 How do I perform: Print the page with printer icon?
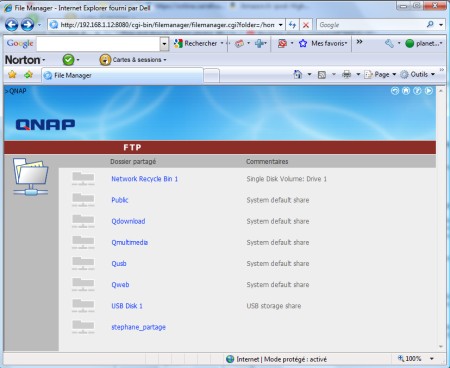pyautogui.click(x=347, y=74)
